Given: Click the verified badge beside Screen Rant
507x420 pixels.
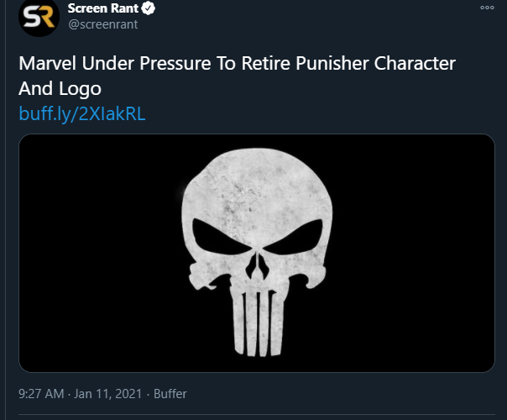Looking at the screenshot, I should click(147, 9).
